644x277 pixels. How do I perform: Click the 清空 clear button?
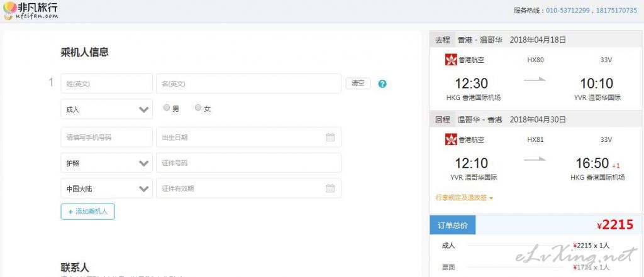coord(358,84)
